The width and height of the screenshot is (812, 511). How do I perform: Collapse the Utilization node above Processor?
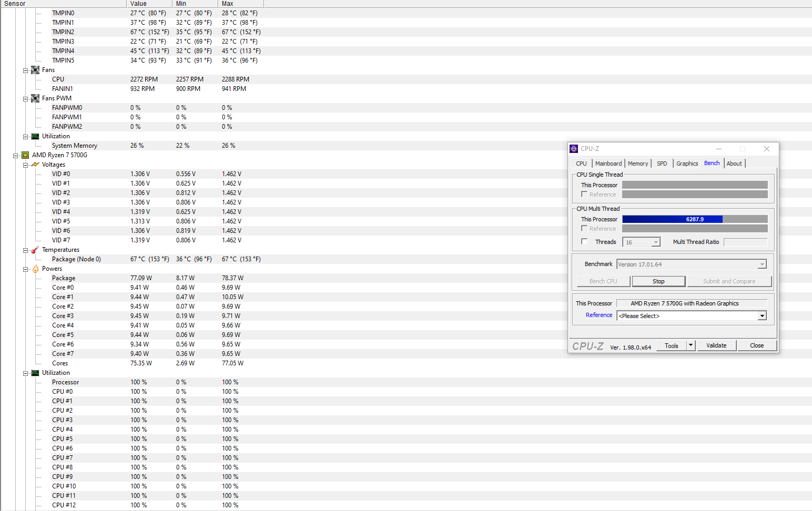(x=25, y=373)
